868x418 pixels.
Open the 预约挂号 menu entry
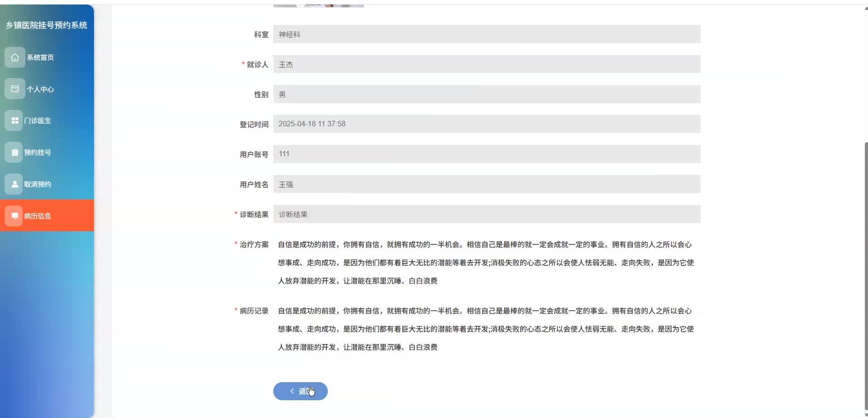tap(47, 152)
